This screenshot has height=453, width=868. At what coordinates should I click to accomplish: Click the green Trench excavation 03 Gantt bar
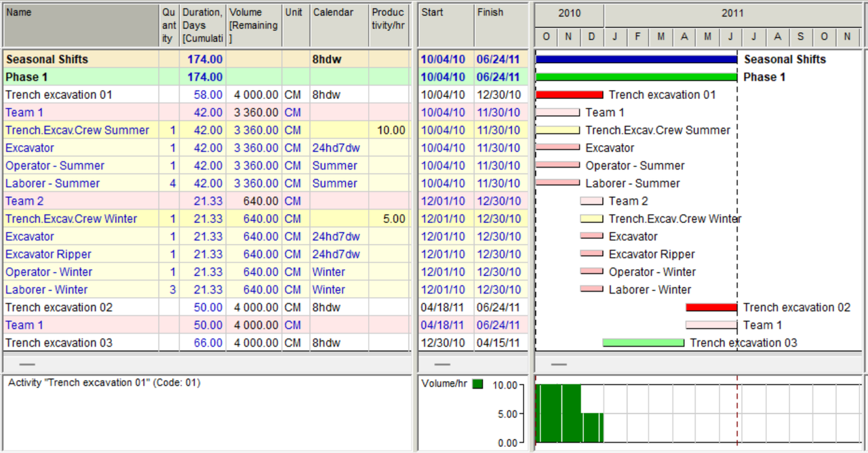(x=644, y=342)
